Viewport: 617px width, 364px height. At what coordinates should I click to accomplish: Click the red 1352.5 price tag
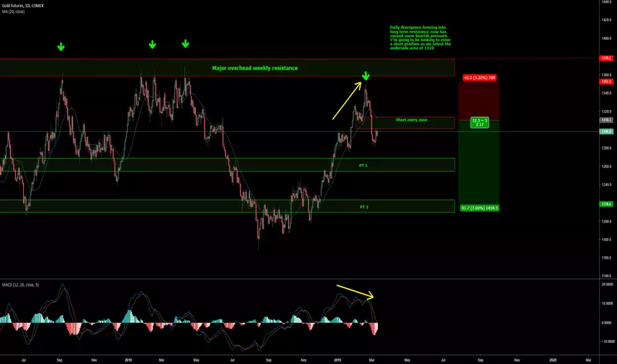pyautogui.click(x=606, y=81)
